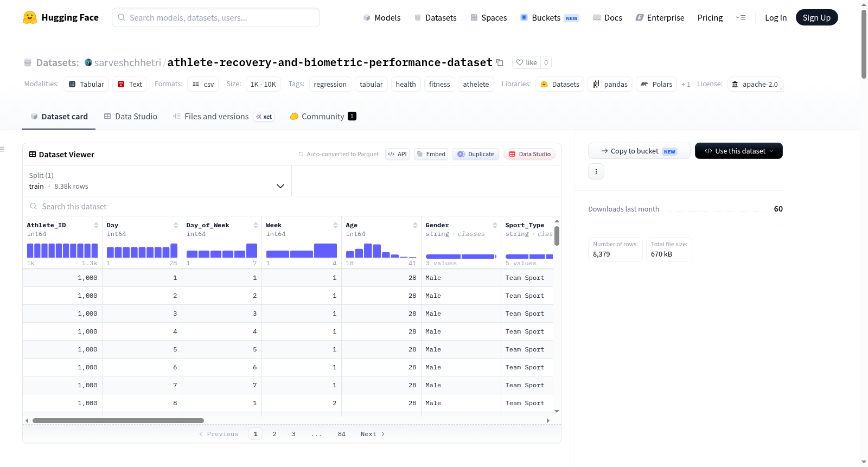Image resolution: width=868 pixels, height=467 pixels.
Task: Open Spaces in the top navigation
Action: (488, 17)
